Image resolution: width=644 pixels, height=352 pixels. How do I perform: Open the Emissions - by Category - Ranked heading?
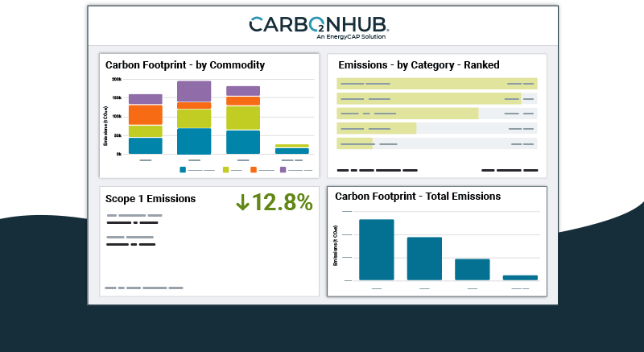(x=419, y=65)
